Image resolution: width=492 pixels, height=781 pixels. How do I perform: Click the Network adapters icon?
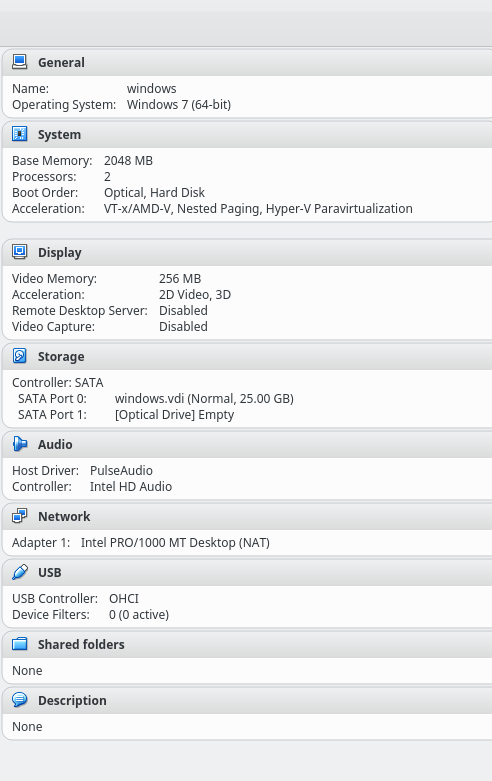tap(19, 517)
